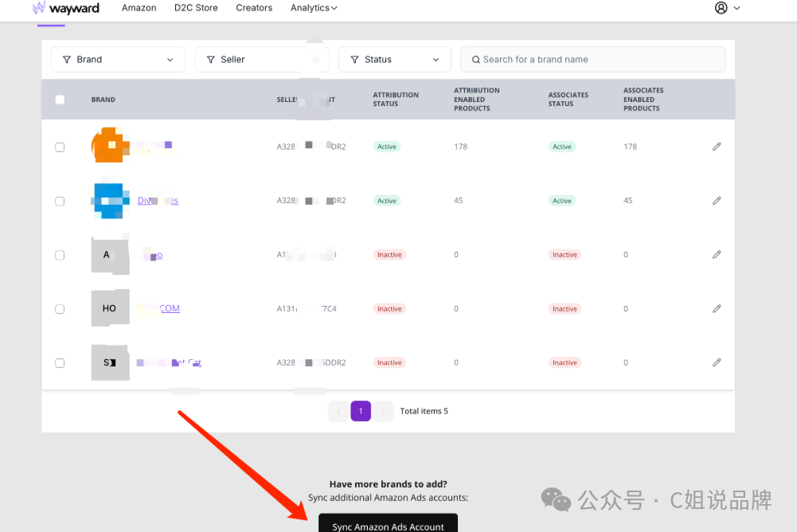The width and height of the screenshot is (797, 532).
Task: Click edit pencil for the 178-product brand row
Action: point(717,147)
